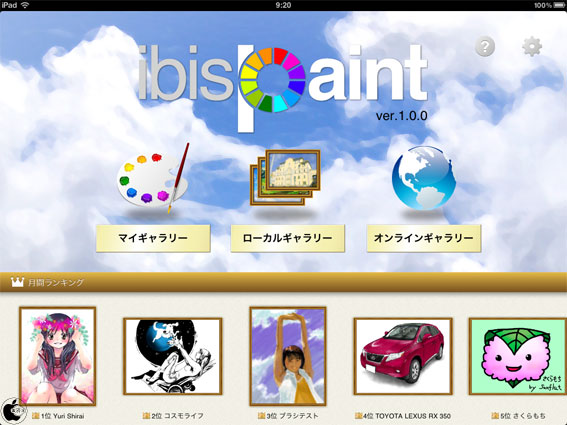Tap the framed pictures gallery icon
This screenshot has height=425, width=567.
pos(285,177)
